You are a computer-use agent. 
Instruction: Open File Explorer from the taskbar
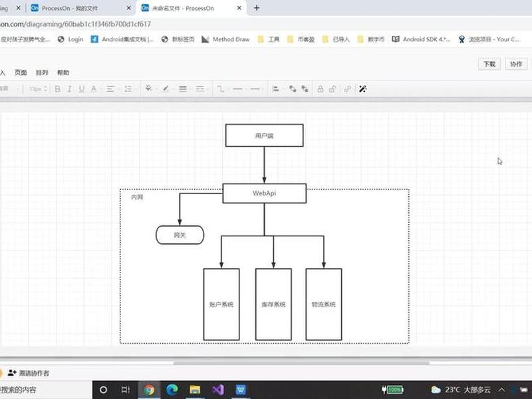click(x=195, y=390)
